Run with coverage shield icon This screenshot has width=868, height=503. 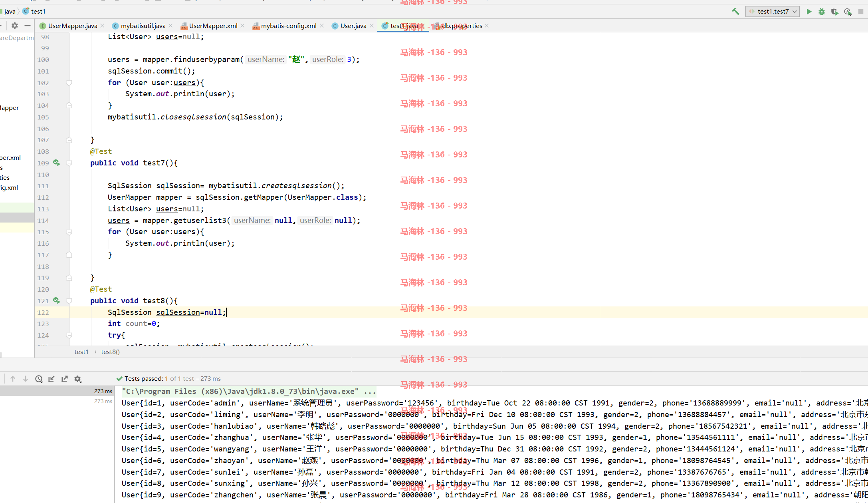[x=834, y=12]
